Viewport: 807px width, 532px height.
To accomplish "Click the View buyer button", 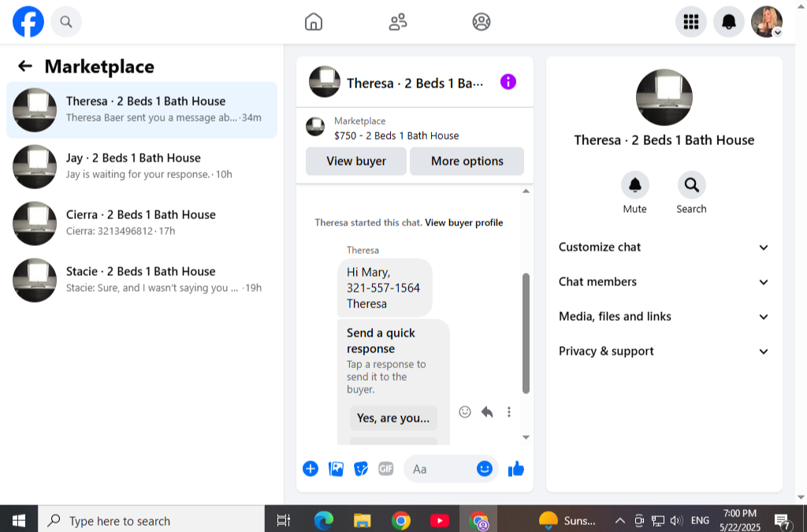I will coord(356,161).
